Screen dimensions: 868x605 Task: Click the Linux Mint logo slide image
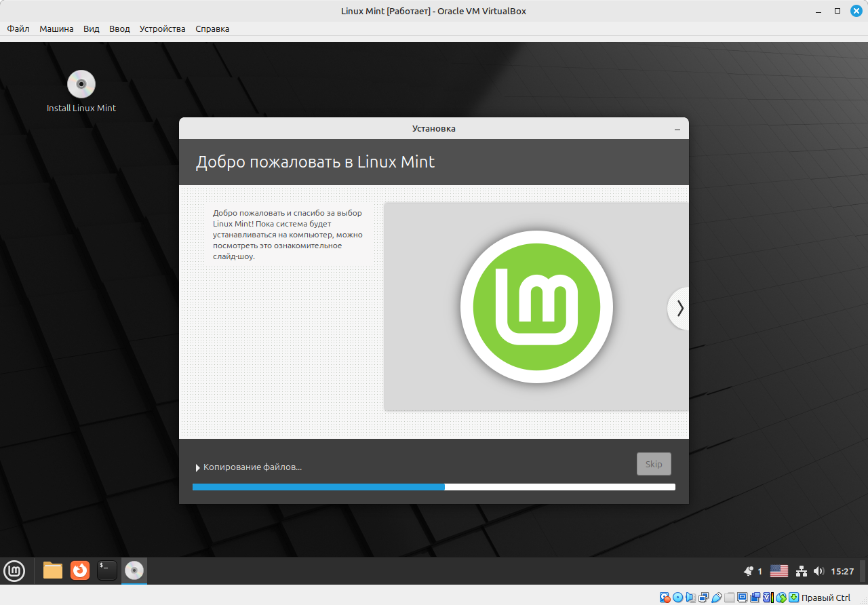click(536, 307)
